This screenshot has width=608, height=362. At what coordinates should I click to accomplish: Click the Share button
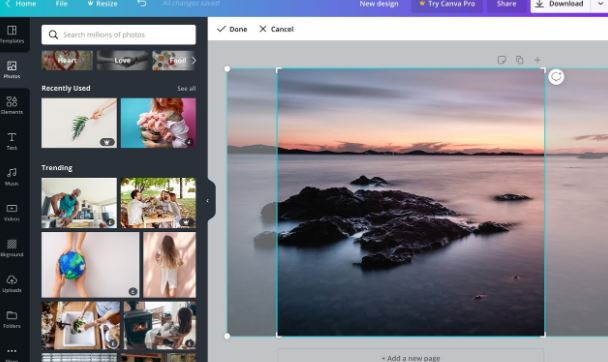point(506,5)
